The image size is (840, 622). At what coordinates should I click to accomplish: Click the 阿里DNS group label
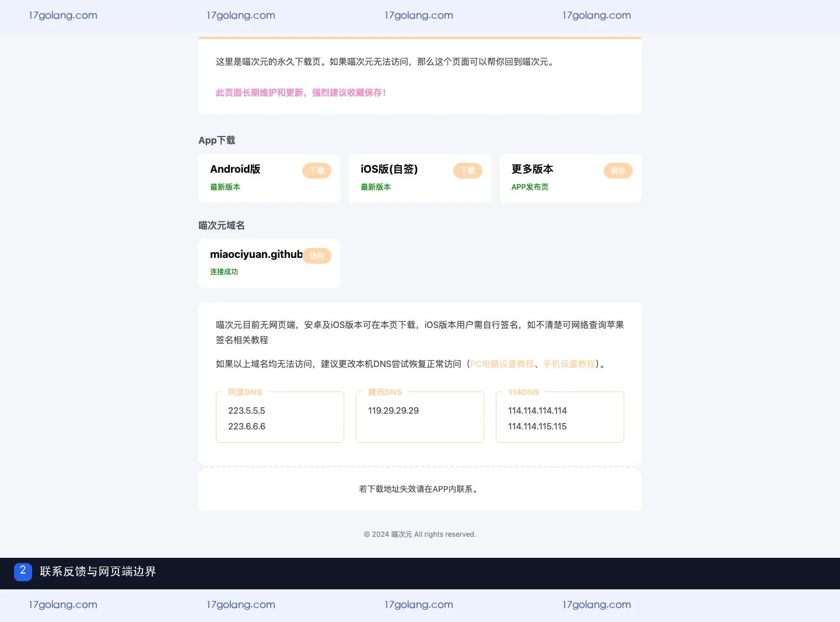245,392
